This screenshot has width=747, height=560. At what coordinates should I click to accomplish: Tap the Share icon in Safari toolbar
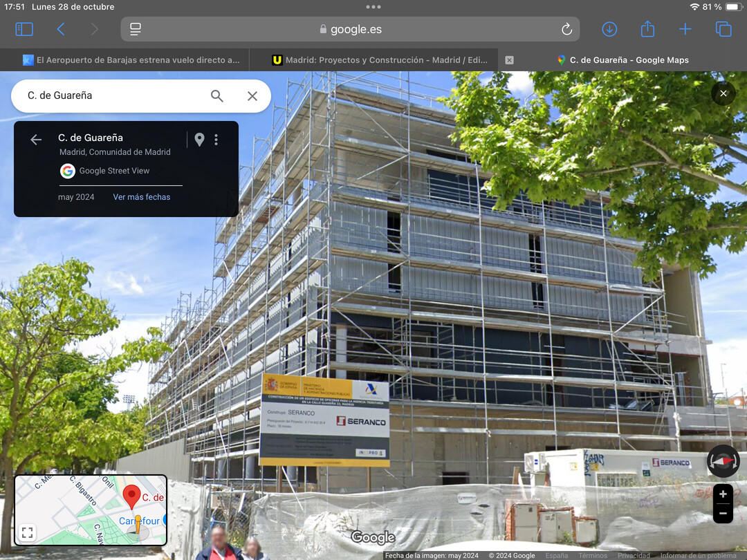[x=647, y=28]
